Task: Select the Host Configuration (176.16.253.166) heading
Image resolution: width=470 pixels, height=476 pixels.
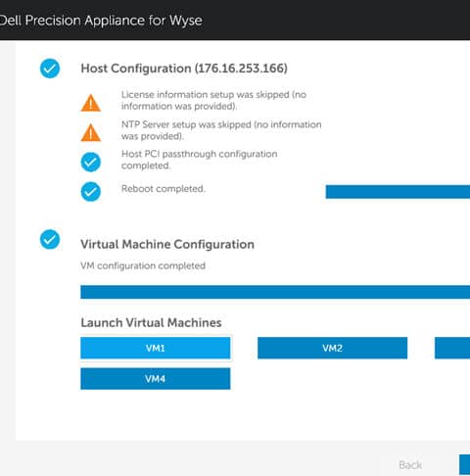Action: point(184,69)
